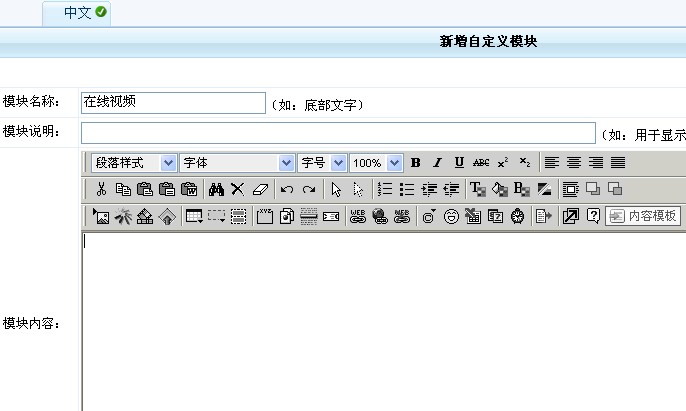Screen dimensions: 686x411
Task: Insert a fieldset with XYZ icon
Action: [x=265, y=216]
